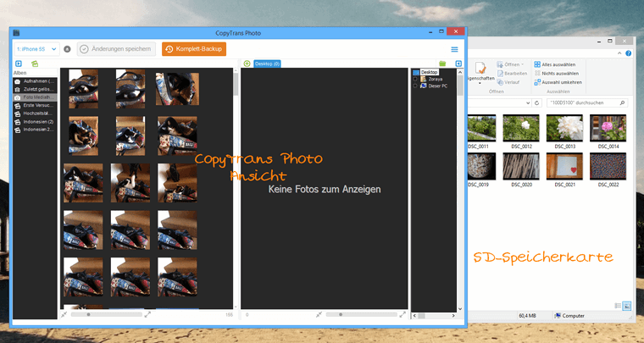Collapse the Explorer ribbon chevron
The height and width of the screenshot is (343, 644).
pyautogui.click(x=619, y=53)
